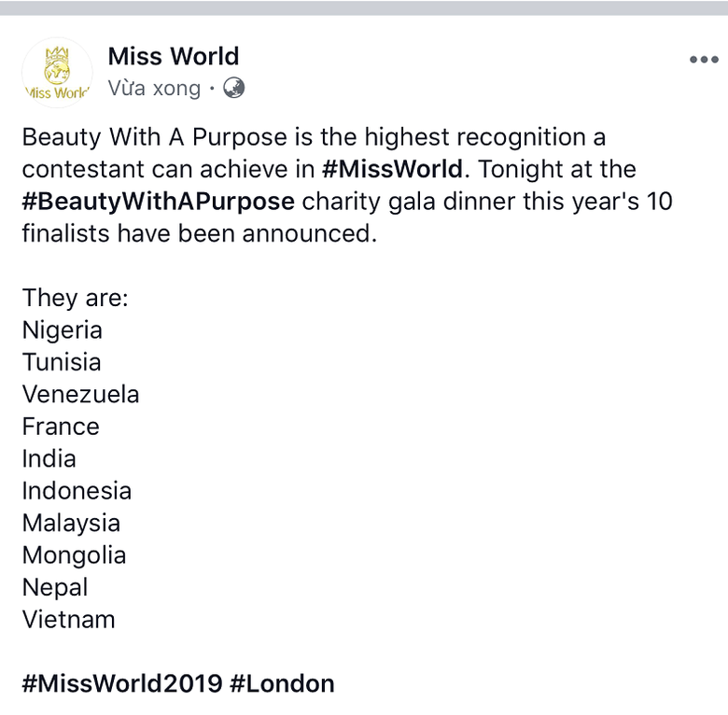Image resolution: width=728 pixels, height=715 pixels.
Task: Click Mongolia in the finalists list
Action: (x=74, y=555)
